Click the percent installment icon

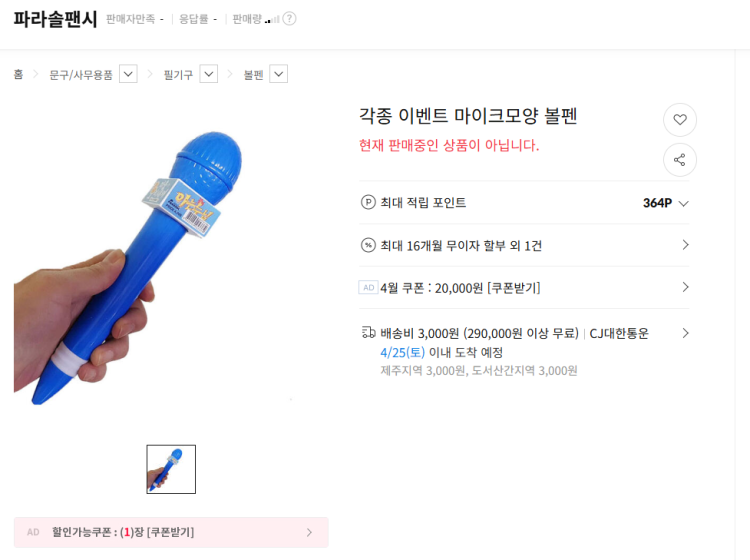click(x=368, y=245)
